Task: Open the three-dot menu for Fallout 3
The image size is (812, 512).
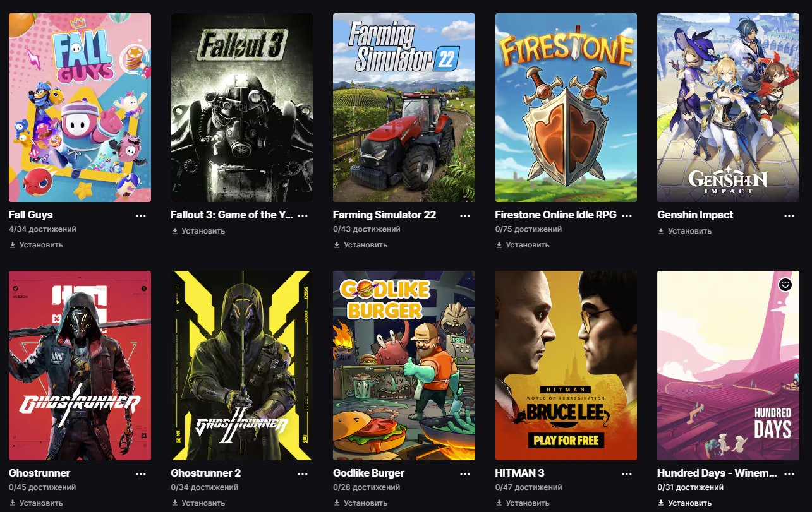Action: 303,215
